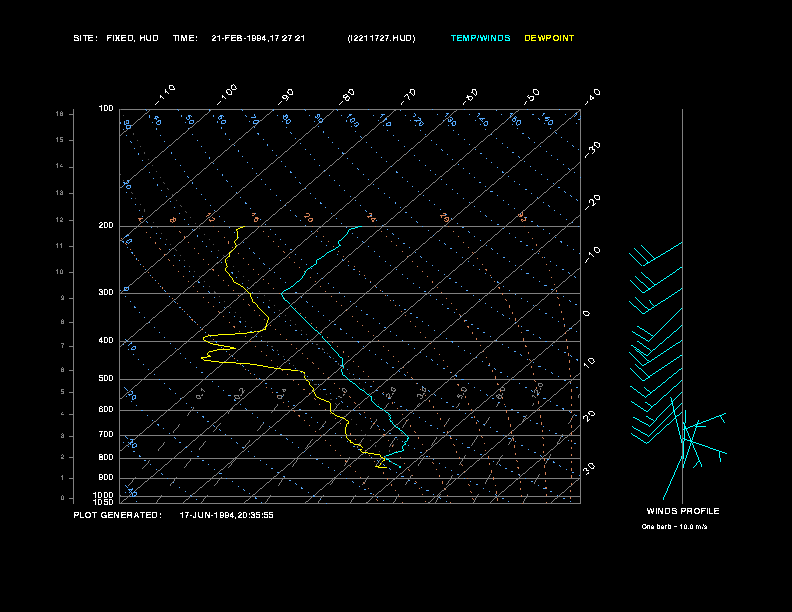Screen dimensions: 792x612
Task: Click the "One barb = 10.0 m/s" note
Action: (674, 527)
